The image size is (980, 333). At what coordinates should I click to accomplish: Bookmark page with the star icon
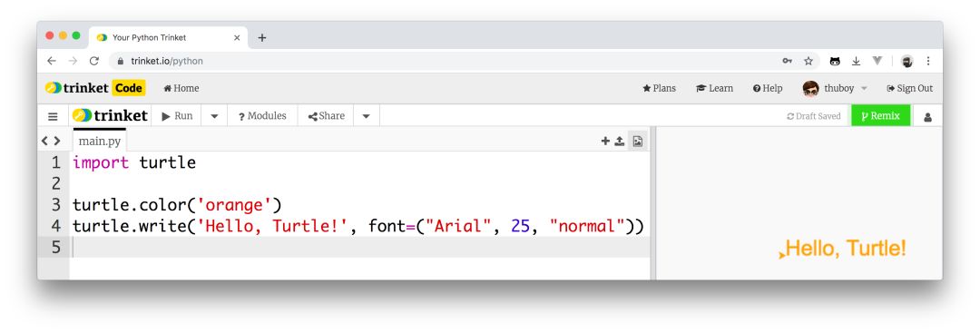pyautogui.click(x=808, y=61)
